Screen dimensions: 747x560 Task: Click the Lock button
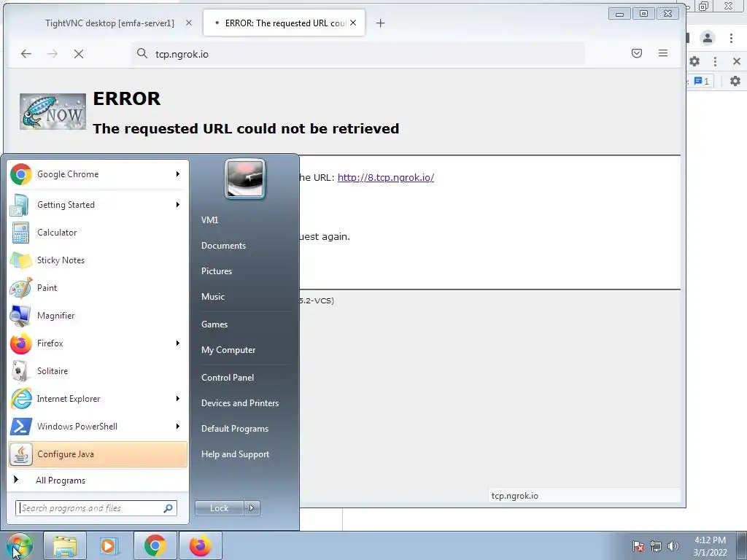[219, 508]
